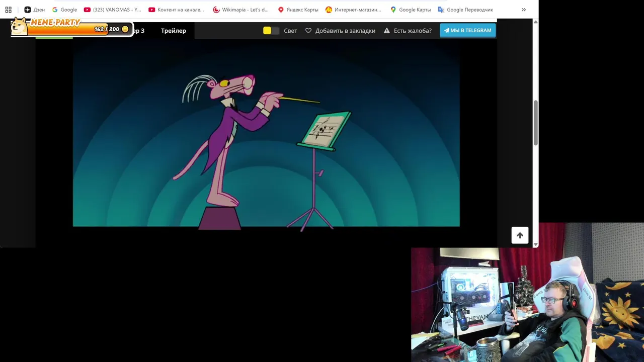Open the Wikimapia bookmark
The width and height of the screenshot is (644, 362).
point(241,10)
